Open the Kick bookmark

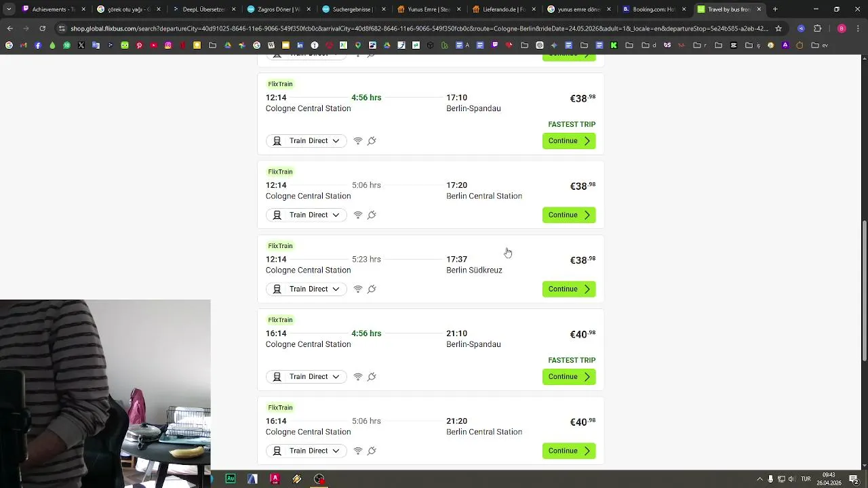[x=614, y=45]
